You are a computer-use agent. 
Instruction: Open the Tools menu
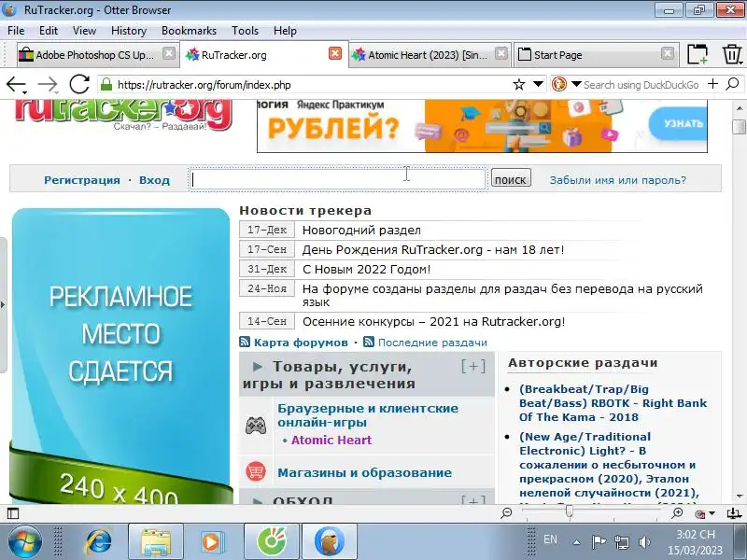tap(245, 31)
